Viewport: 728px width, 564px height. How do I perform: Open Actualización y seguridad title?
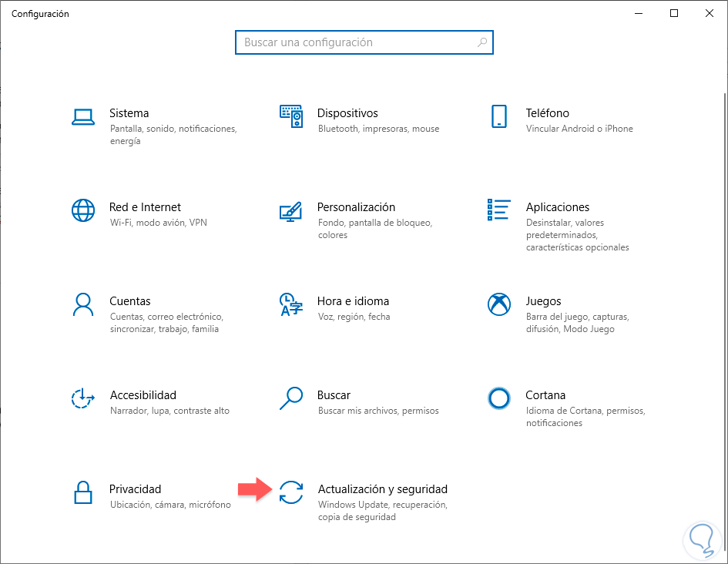coord(383,489)
